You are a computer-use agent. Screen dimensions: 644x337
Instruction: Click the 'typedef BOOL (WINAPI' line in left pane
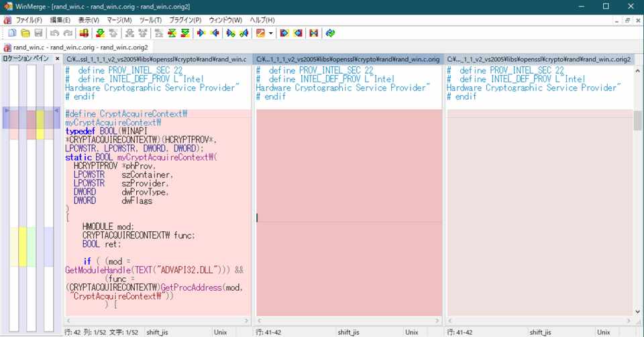point(106,131)
